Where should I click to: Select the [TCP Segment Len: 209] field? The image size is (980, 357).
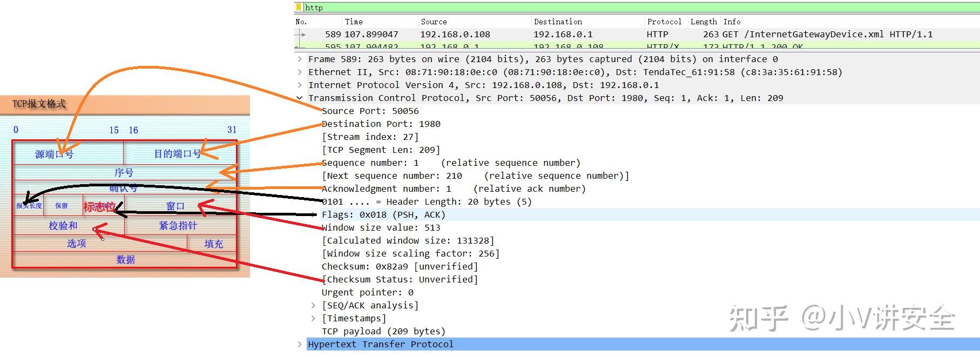(x=381, y=150)
